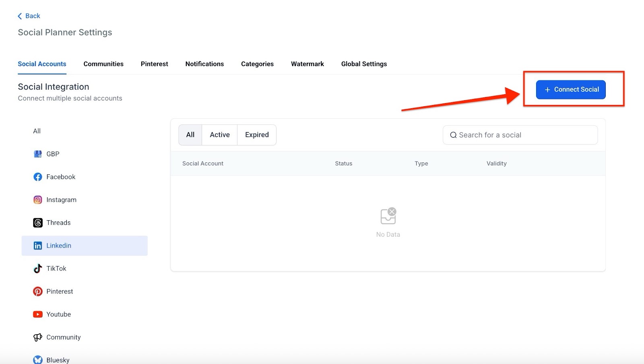This screenshot has height=364, width=644.
Task: Filter accounts by Active status
Action: point(219,135)
